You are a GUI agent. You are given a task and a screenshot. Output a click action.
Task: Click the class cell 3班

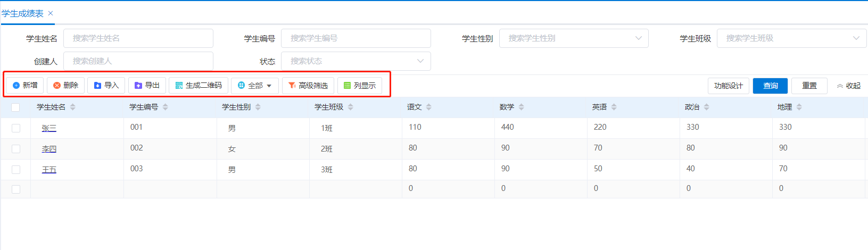[x=327, y=170]
